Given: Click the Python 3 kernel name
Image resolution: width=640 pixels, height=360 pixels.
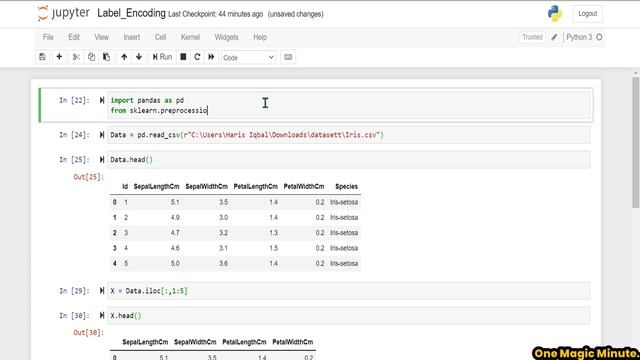Looking at the screenshot, I should coord(579,37).
